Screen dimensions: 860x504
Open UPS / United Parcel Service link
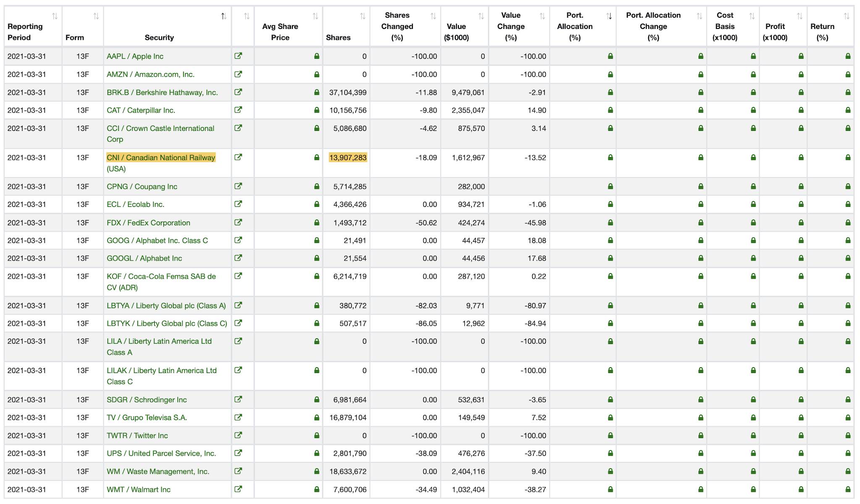pyautogui.click(x=161, y=453)
